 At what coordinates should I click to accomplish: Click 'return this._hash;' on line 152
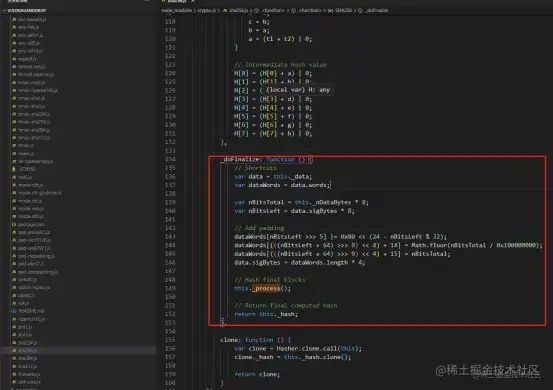click(x=266, y=314)
